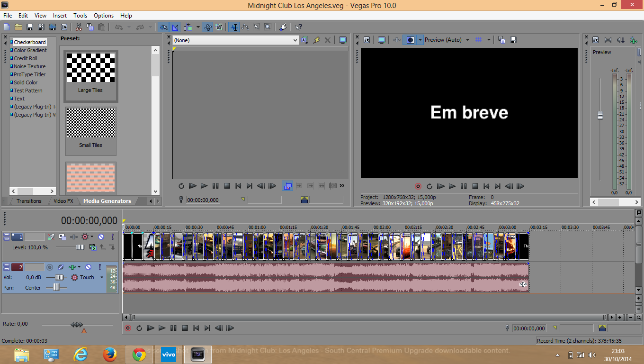Adjust the Pan slider on audio track 2

(56, 287)
